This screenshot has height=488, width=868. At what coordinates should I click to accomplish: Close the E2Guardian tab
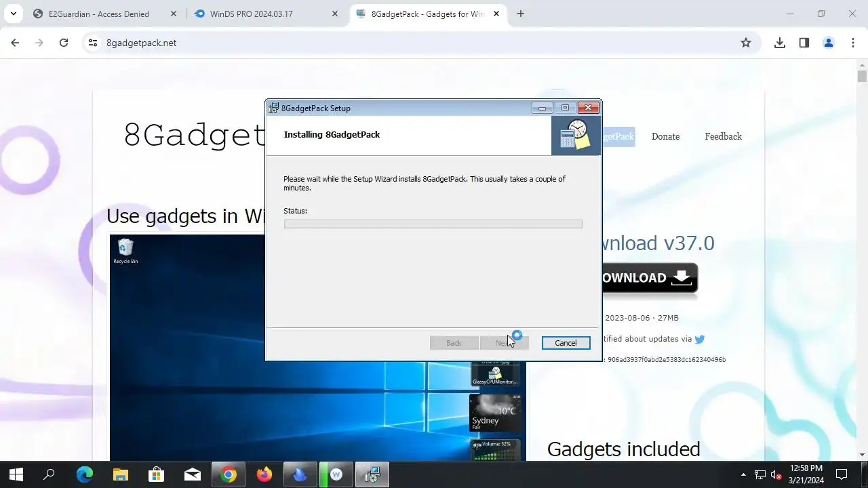(x=174, y=14)
